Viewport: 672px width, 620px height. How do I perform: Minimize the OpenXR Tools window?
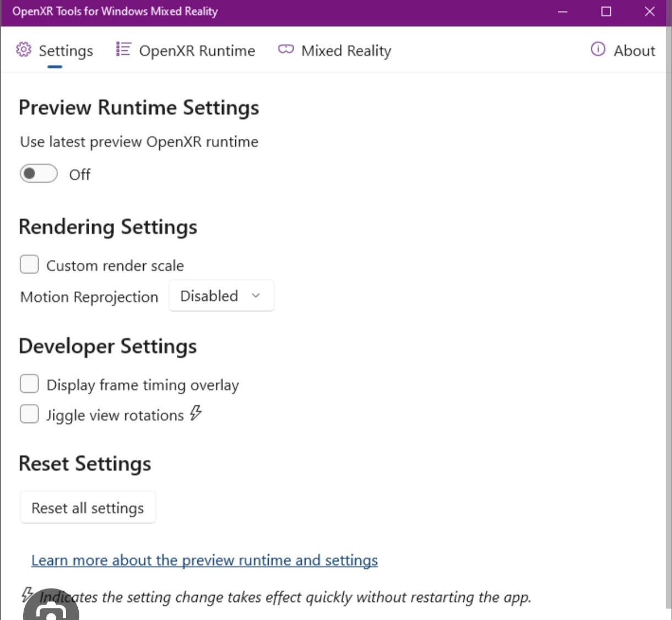[x=562, y=12]
